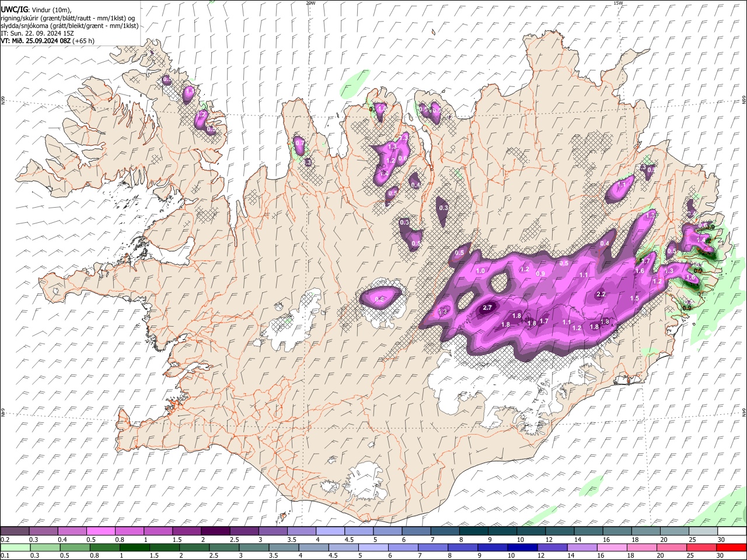Screen dimensions: 747x560
Task: Pick the pale grey 25–30 snow swatch
Action: [704, 531]
